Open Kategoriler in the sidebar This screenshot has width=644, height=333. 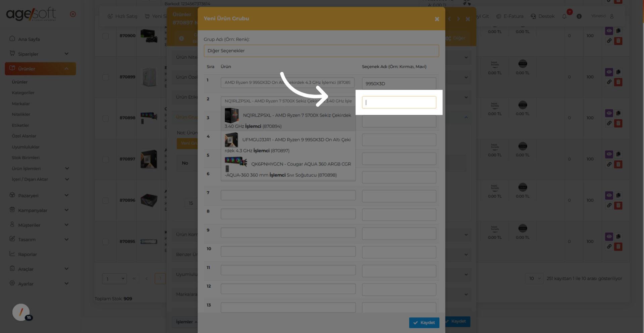[x=23, y=93]
